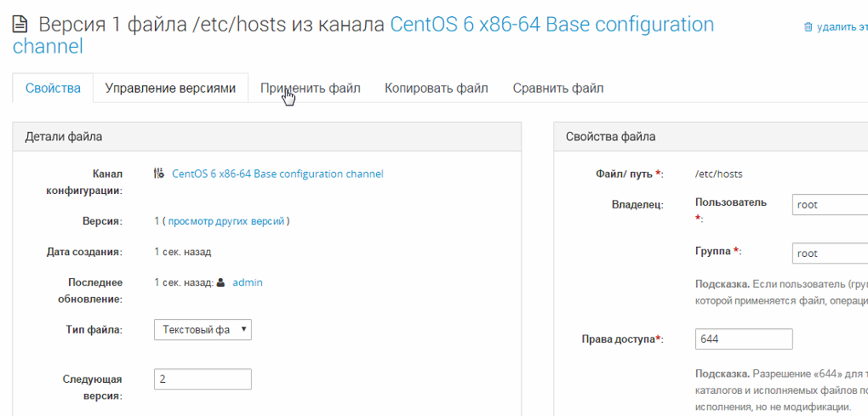Click the configuration channel icon in file details

coord(159,174)
